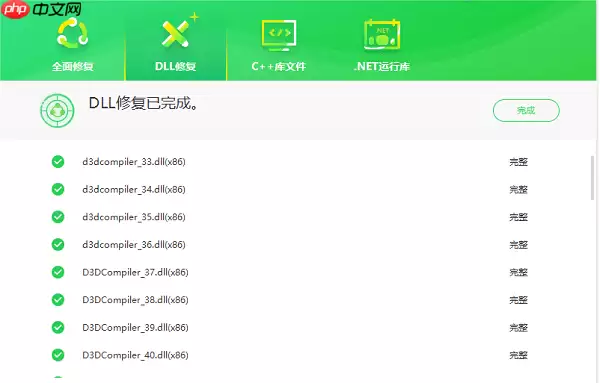Screen dimensions: 600x383
Task: Select the DLL修复 pencil-cross icon
Action: pyautogui.click(x=177, y=33)
